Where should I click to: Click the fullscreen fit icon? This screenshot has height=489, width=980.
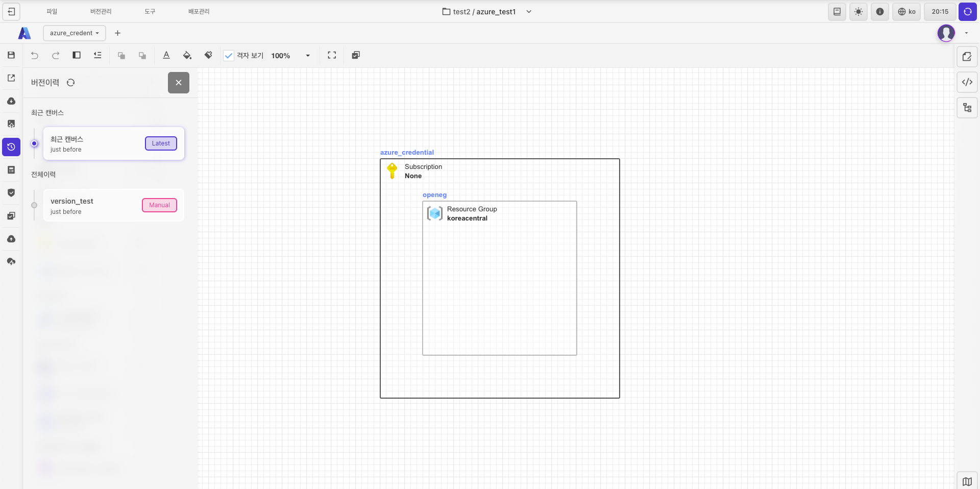tap(332, 55)
